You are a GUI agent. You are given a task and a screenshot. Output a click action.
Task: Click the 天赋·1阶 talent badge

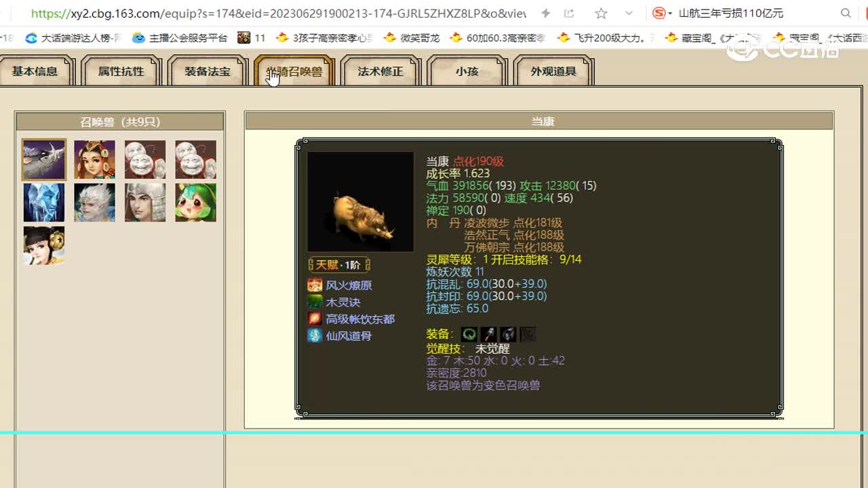(x=339, y=265)
